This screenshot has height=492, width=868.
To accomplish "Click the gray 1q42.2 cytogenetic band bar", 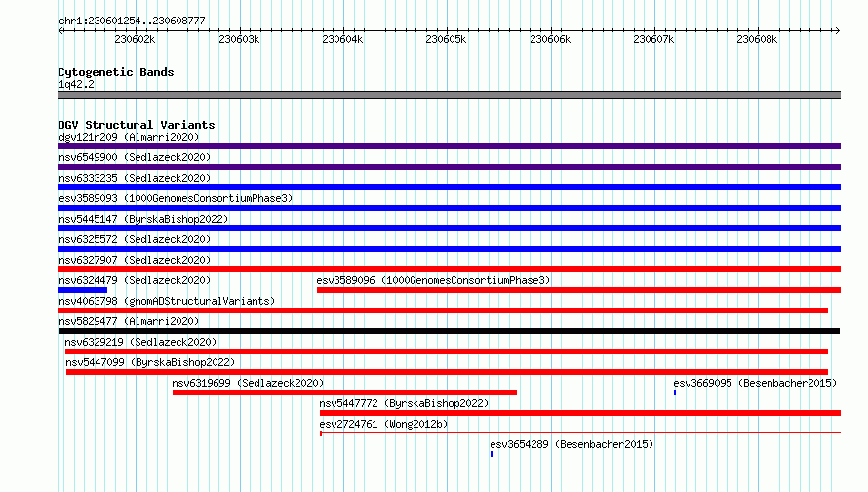I will pos(449,95).
